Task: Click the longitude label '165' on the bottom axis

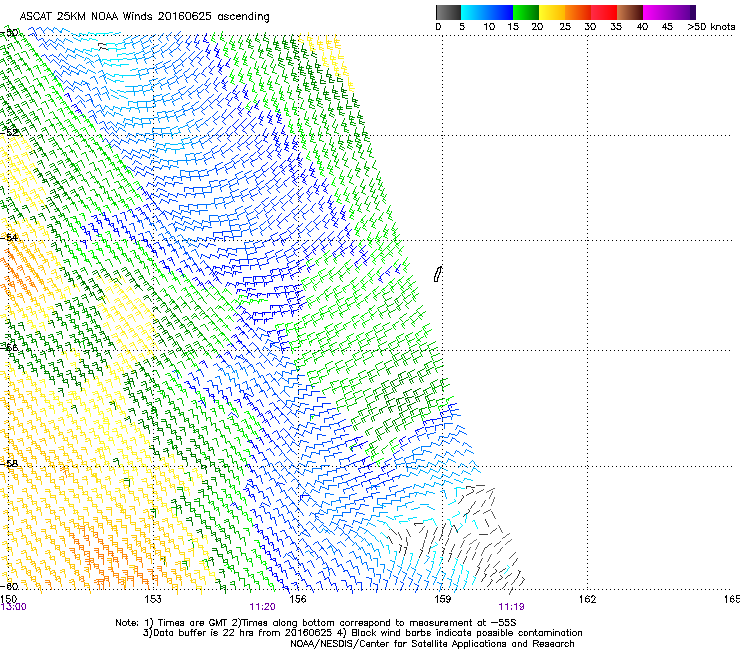Action: click(732, 599)
